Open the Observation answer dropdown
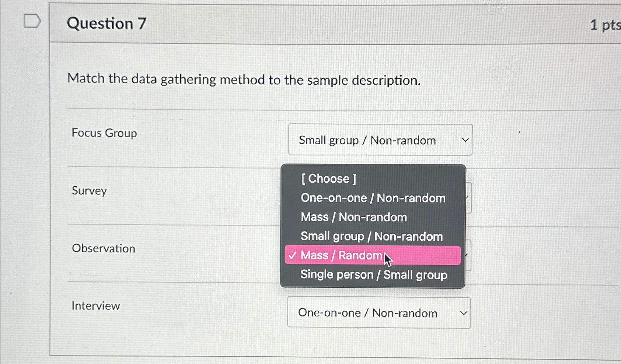This screenshot has width=621, height=364. (x=468, y=254)
